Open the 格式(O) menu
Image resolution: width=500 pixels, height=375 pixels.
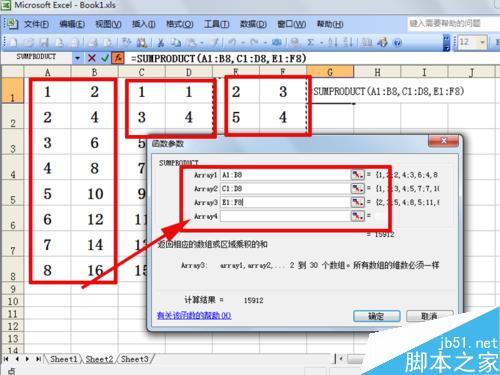(x=180, y=24)
